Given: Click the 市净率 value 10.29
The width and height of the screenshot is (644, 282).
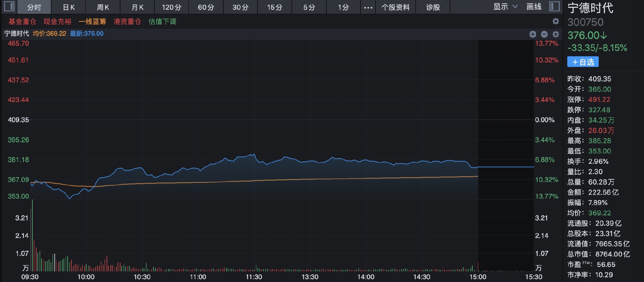Looking at the screenshot, I should (604, 275).
